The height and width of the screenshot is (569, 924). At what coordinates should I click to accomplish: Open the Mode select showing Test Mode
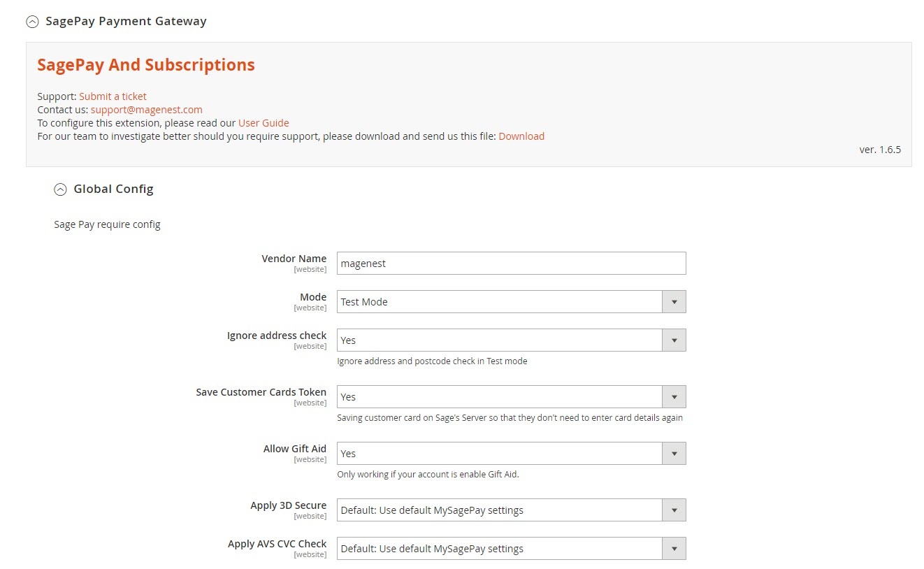point(499,302)
